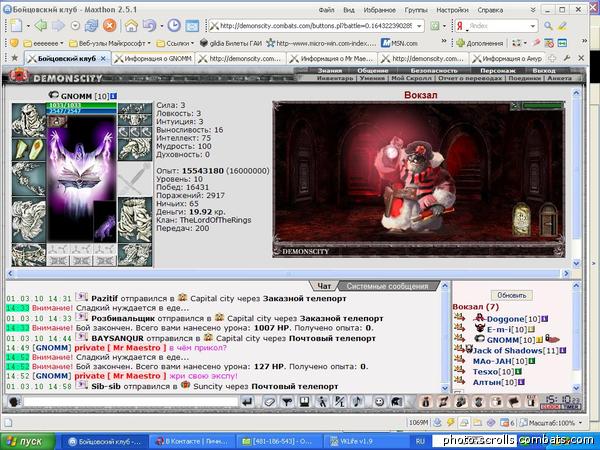This screenshot has width=600, height=450.
Task: Open the Анкета link
Action: click(559, 78)
